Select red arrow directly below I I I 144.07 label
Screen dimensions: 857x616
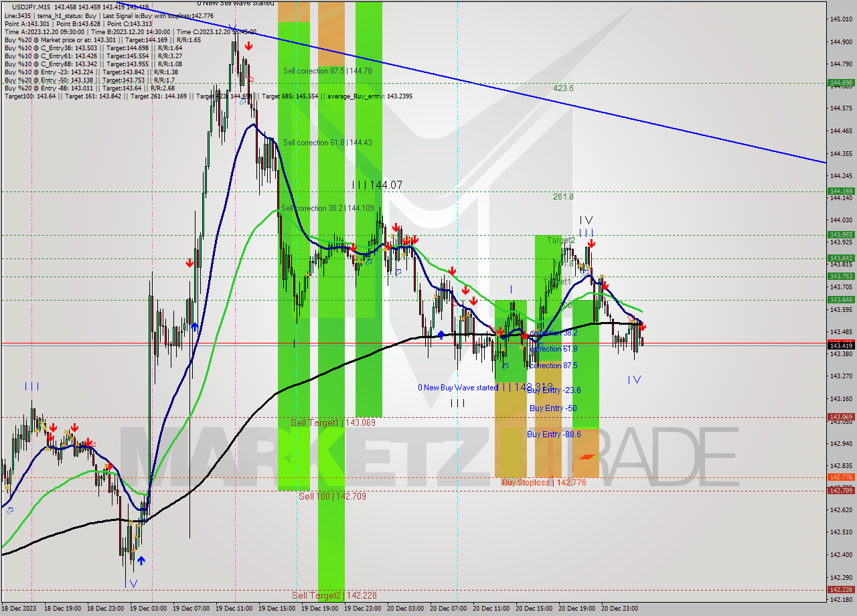[x=396, y=228]
